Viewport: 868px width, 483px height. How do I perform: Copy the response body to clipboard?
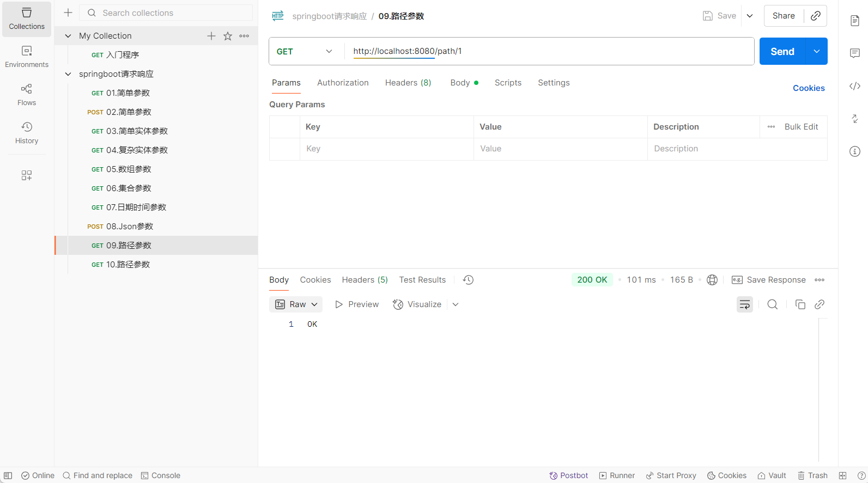pyautogui.click(x=800, y=304)
